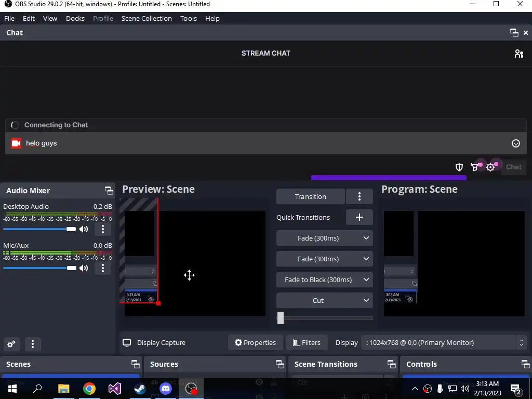Open the shield moderation icon in chat
The image size is (532, 399).
(459, 167)
